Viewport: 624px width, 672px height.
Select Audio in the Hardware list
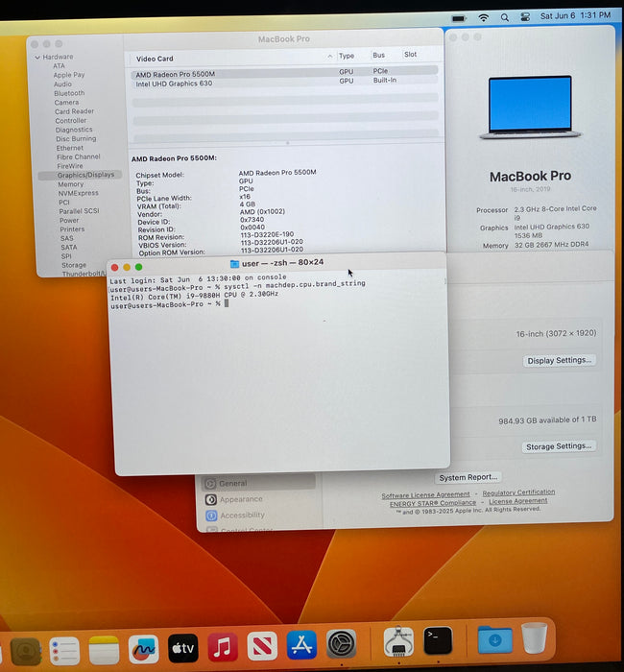62,84
